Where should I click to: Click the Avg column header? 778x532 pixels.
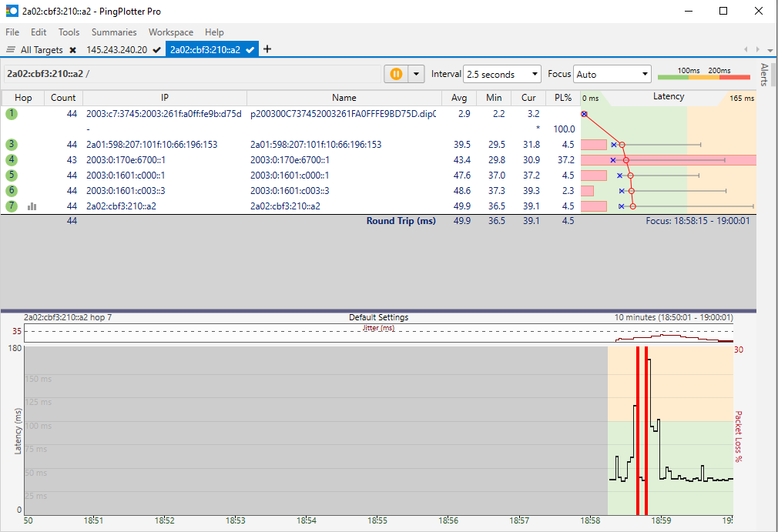coord(459,98)
